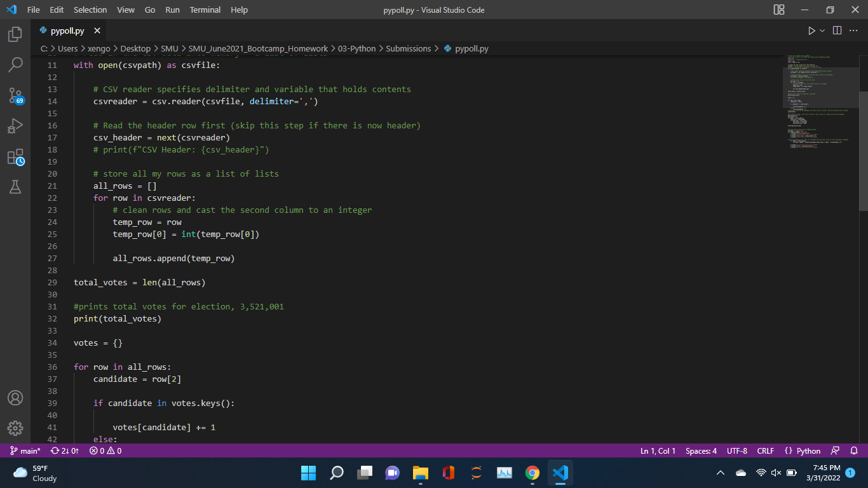Click the editor vertical scrollbar thumb

click(x=864, y=151)
